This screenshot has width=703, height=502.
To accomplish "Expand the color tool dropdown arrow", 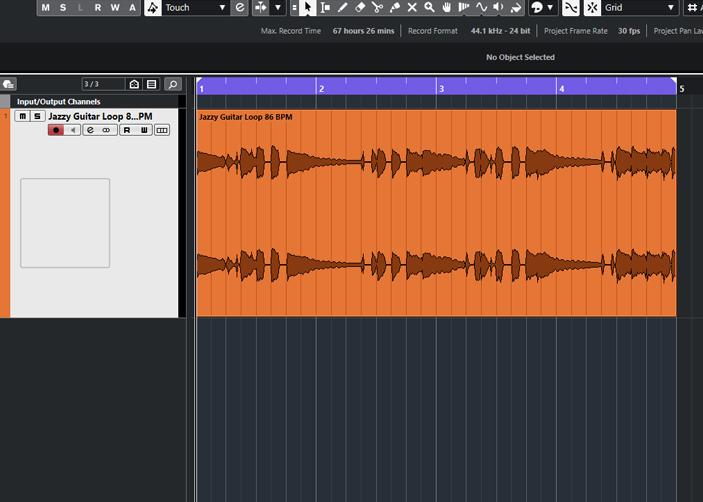I will coord(550,8).
